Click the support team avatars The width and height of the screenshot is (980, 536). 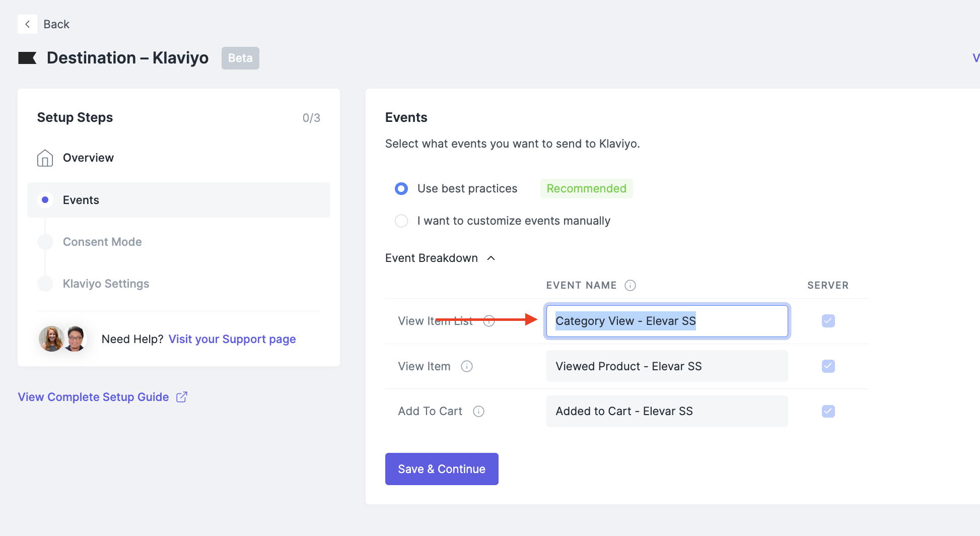(x=62, y=339)
